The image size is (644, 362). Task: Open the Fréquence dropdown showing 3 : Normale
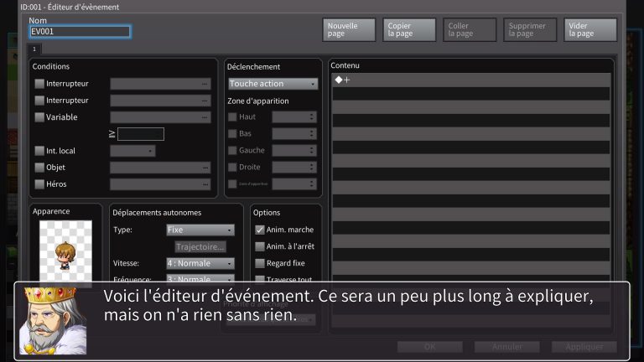[x=200, y=278]
